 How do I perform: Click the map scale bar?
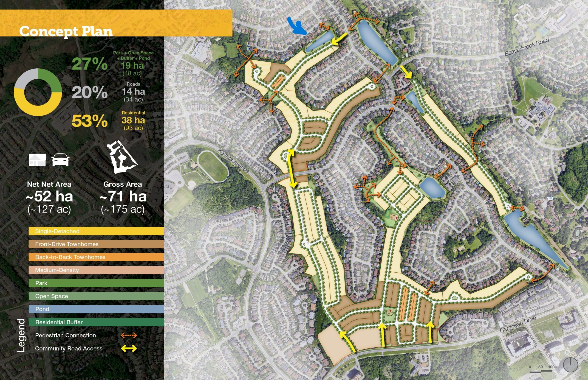(x=543, y=371)
